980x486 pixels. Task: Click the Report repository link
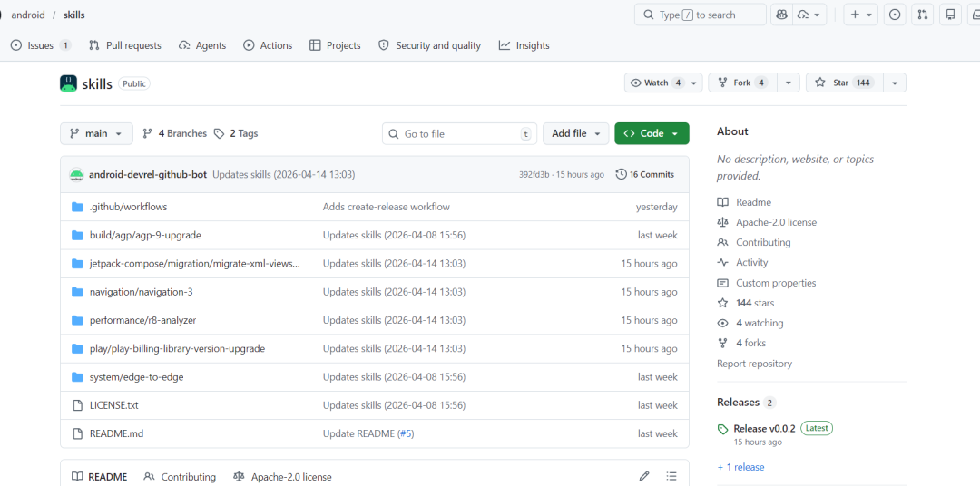coord(754,364)
